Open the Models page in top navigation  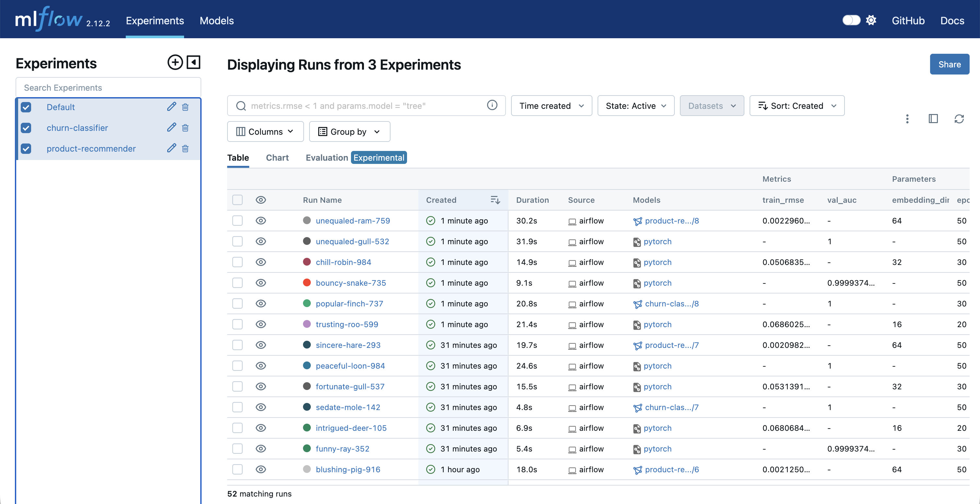click(216, 20)
